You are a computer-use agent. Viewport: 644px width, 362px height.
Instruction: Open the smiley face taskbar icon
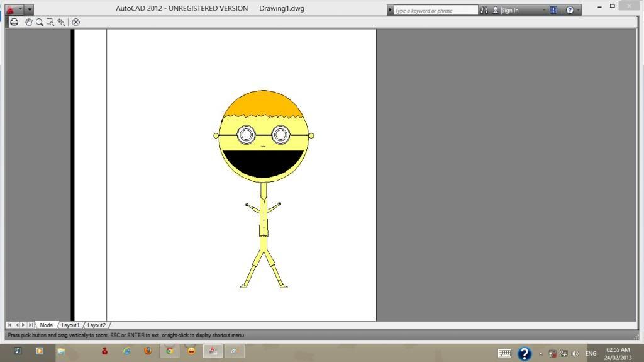191,351
